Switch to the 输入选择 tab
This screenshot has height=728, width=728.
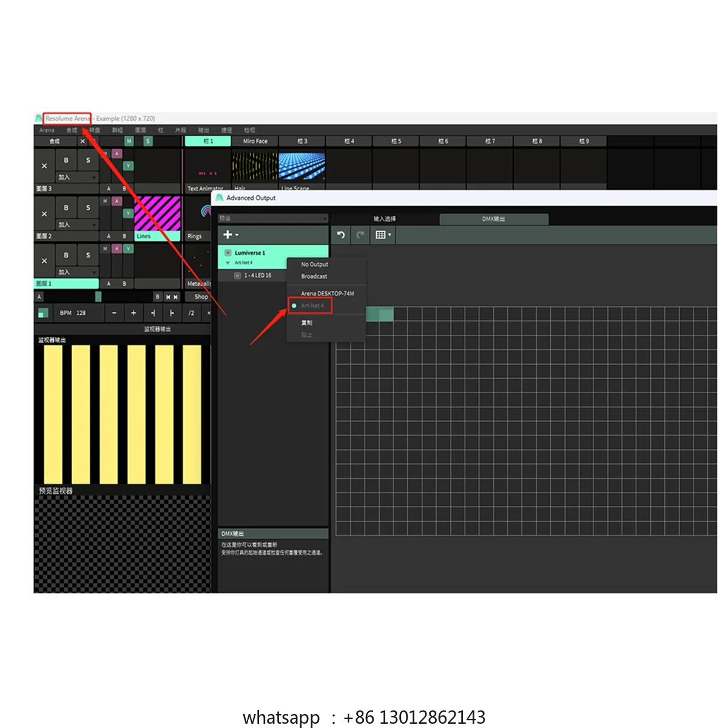pyautogui.click(x=385, y=219)
